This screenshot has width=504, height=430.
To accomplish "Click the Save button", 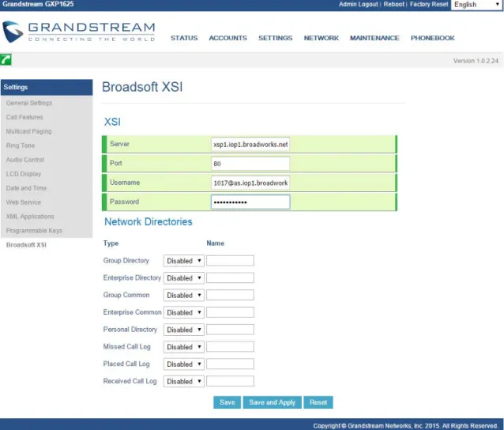I will 227,402.
